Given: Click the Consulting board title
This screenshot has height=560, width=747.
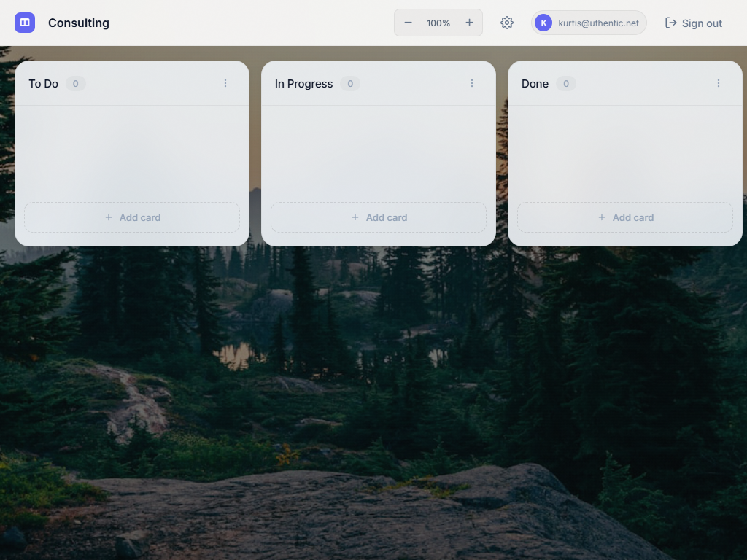Looking at the screenshot, I should point(78,23).
